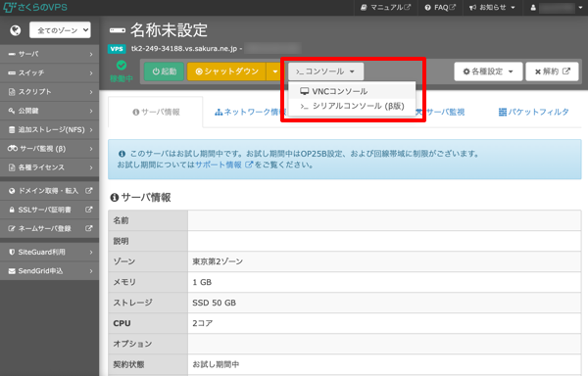The width and height of the screenshot is (588, 376).
Task: Click the 1 GB memory value
Action: tap(202, 282)
